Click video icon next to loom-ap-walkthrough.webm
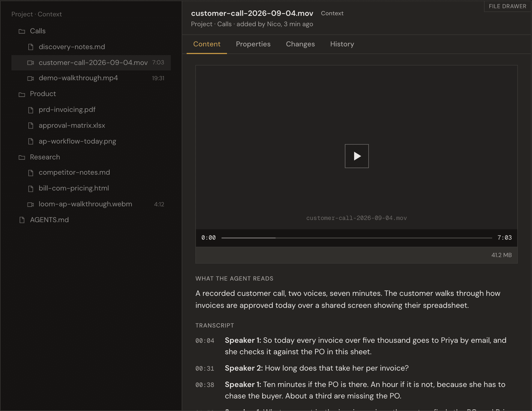The height and width of the screenshot is (411, 532). pos(31,204)
